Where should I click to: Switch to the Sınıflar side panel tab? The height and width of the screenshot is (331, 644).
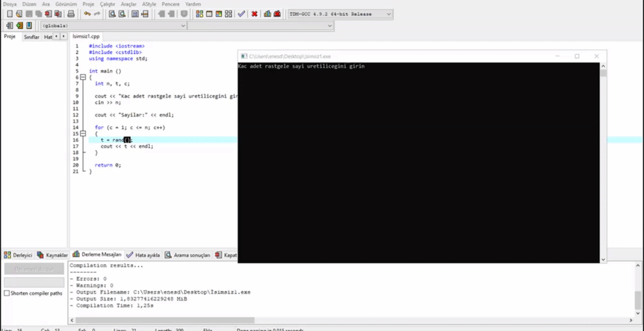(x=32, y=37)
